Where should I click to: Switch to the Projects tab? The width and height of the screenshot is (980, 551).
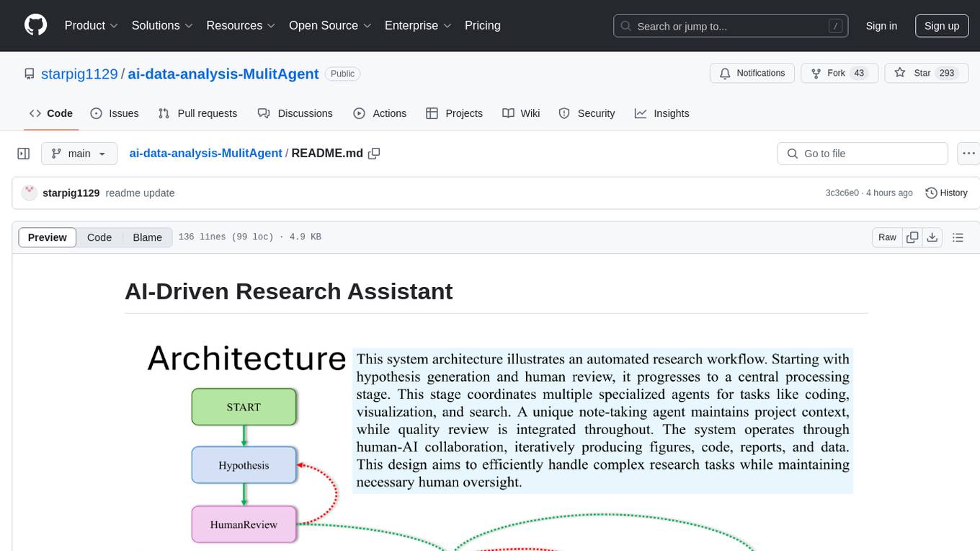click(454, 113)
